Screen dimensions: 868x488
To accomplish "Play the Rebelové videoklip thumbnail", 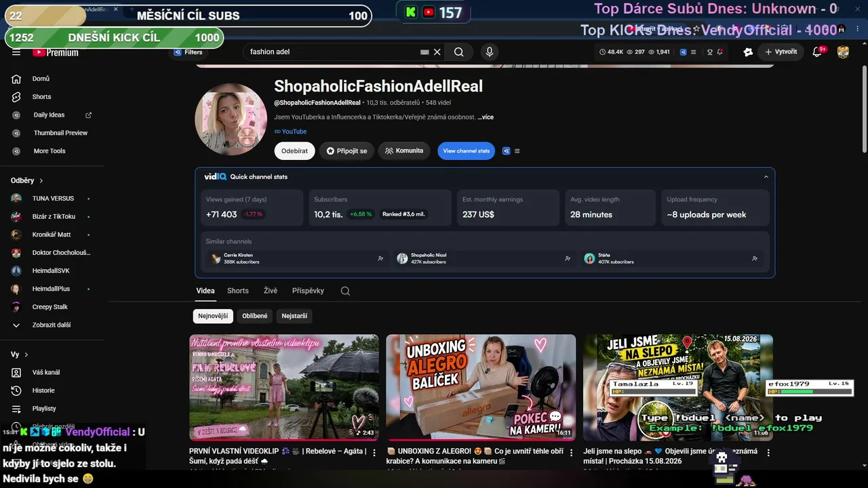I will pos(284,388).
